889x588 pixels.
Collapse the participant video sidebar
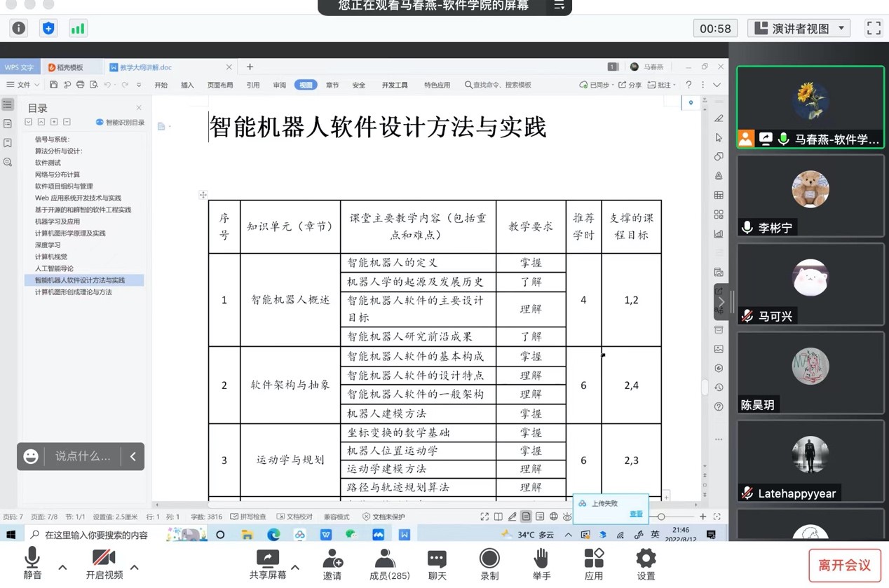coord(721,302)
